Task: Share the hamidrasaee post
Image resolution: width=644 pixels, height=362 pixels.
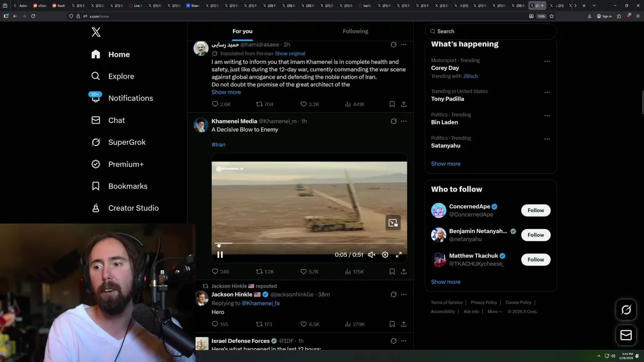Action: click(x=404, y=104)
